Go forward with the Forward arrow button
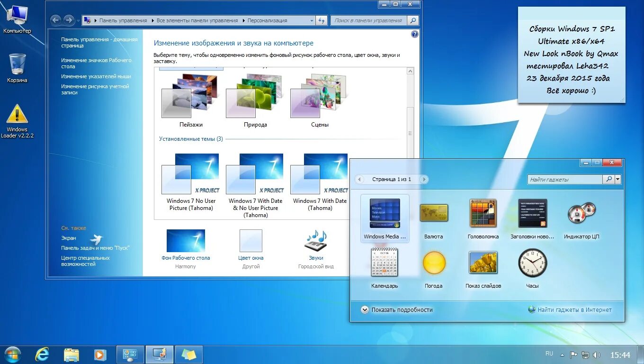 point(69,20)
